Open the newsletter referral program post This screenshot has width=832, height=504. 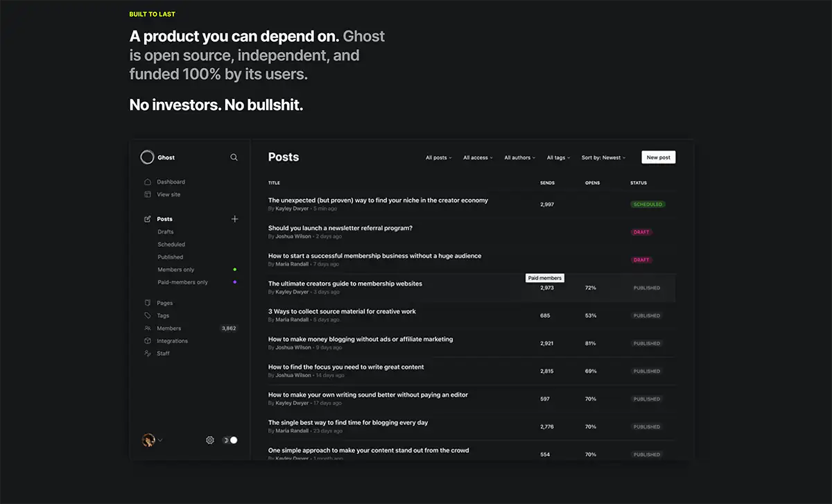point(340,228)
